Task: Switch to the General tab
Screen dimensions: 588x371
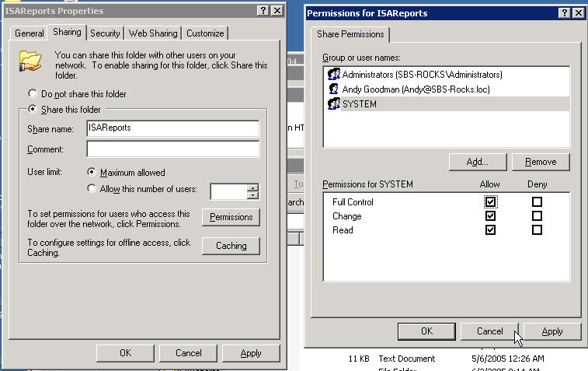Action: point(30,33)
